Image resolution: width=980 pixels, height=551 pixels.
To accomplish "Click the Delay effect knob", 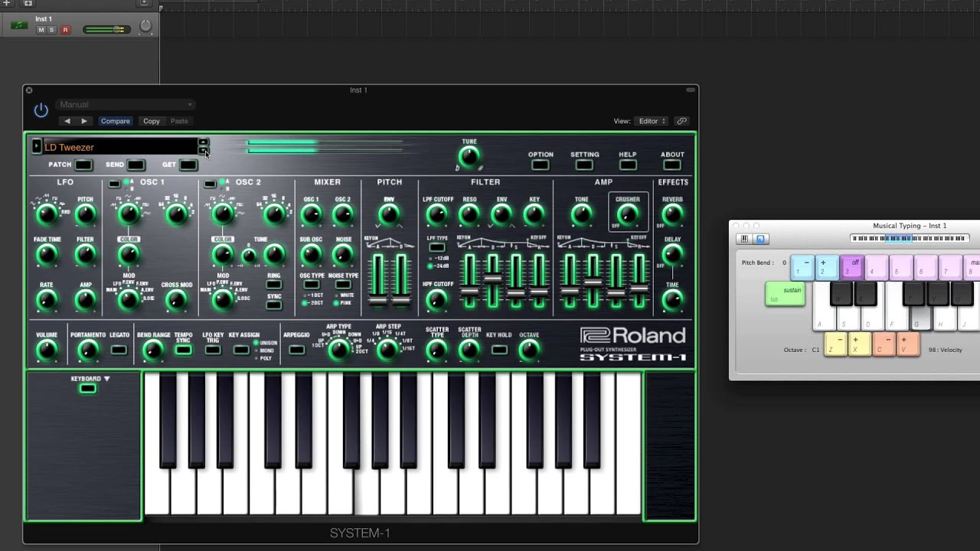I will pyautogui.click(x=672, y=255).
